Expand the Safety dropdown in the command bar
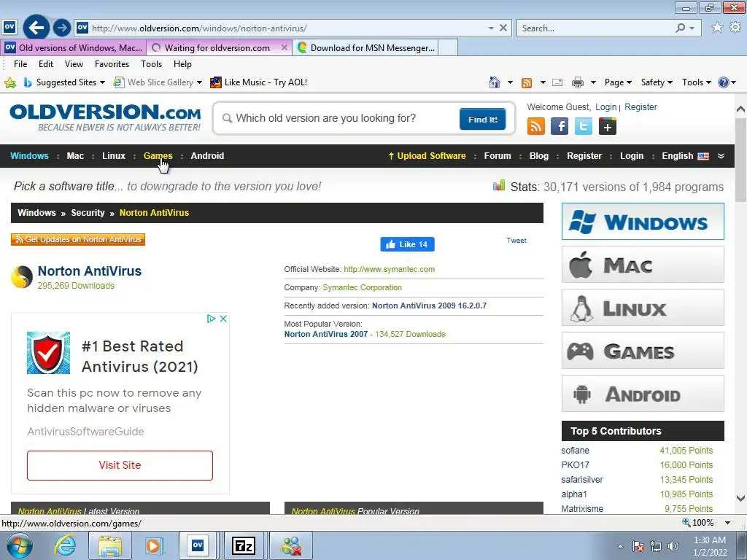This screenshot has height=560, width=747. click(657, 82)
